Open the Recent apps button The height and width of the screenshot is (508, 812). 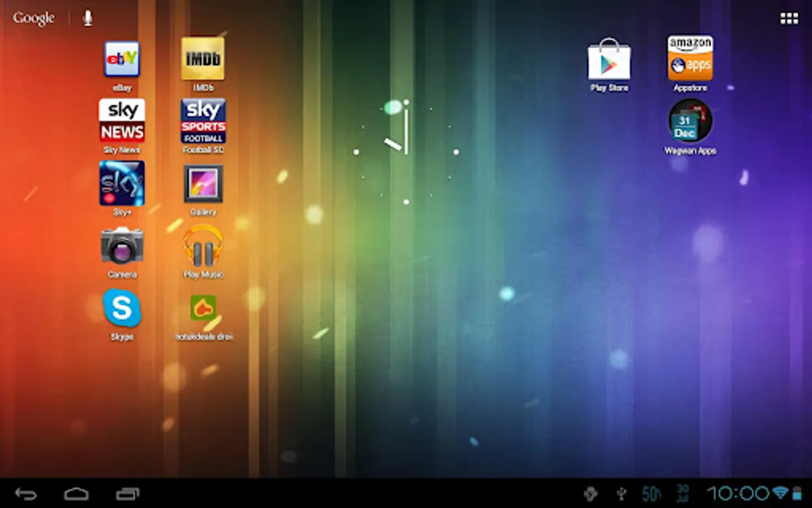tap(127, 494)
